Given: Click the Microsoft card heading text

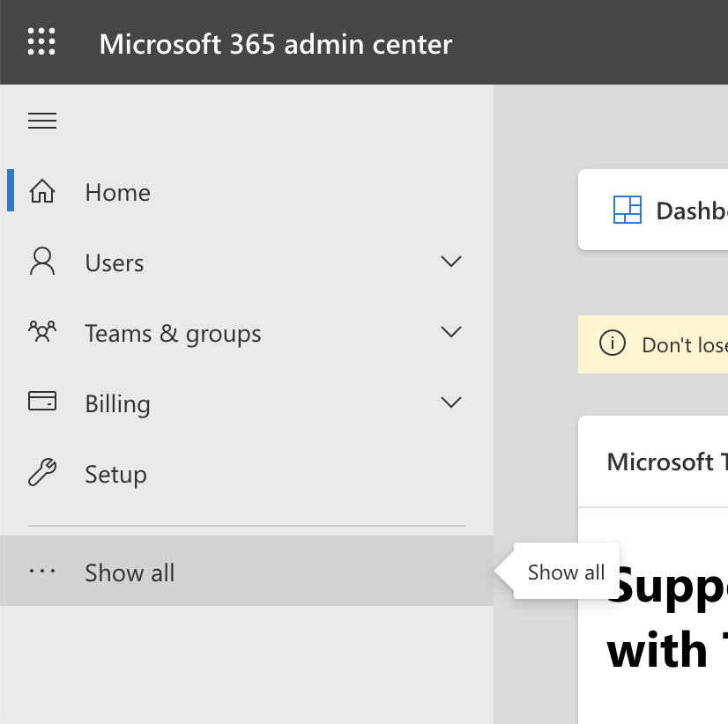Looking at the screenshot, I should pos(667,462).
